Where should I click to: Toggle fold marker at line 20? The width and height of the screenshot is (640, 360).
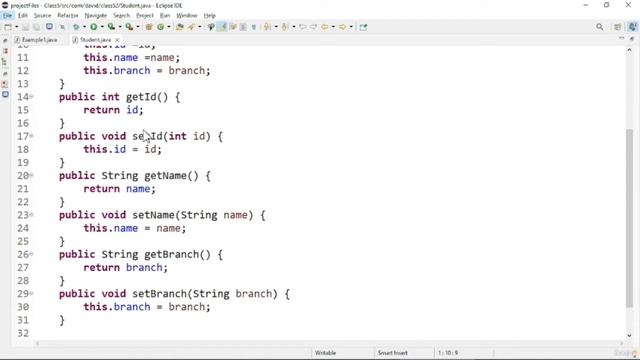pyautogui.click(x=31, y=176)
